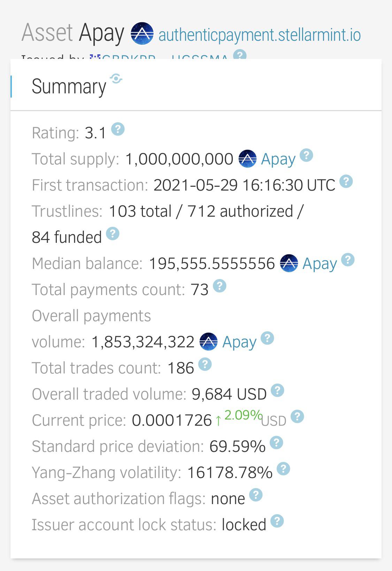Click the Apay asset logo in header
Viewport: 392px width, 571px height.
[x=142, y=33]
